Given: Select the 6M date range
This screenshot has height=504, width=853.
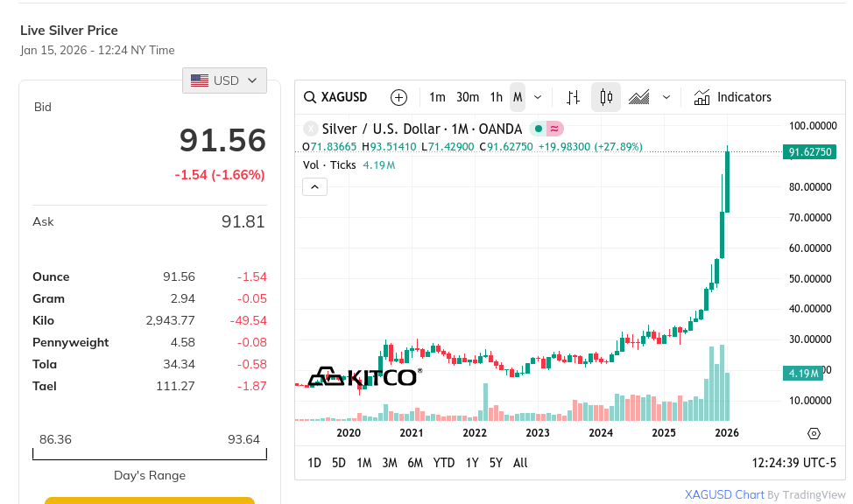Looking at the screenshot, I should (415, 463).
